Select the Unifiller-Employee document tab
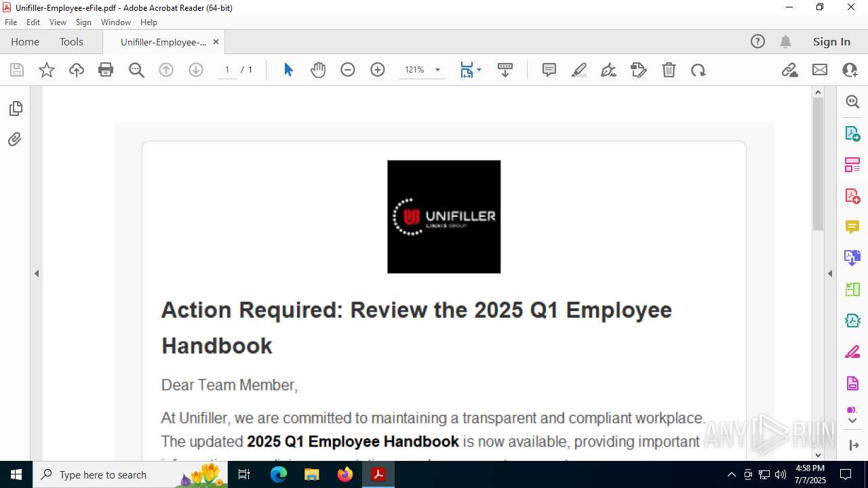868x488 pixels. [163, 42]
